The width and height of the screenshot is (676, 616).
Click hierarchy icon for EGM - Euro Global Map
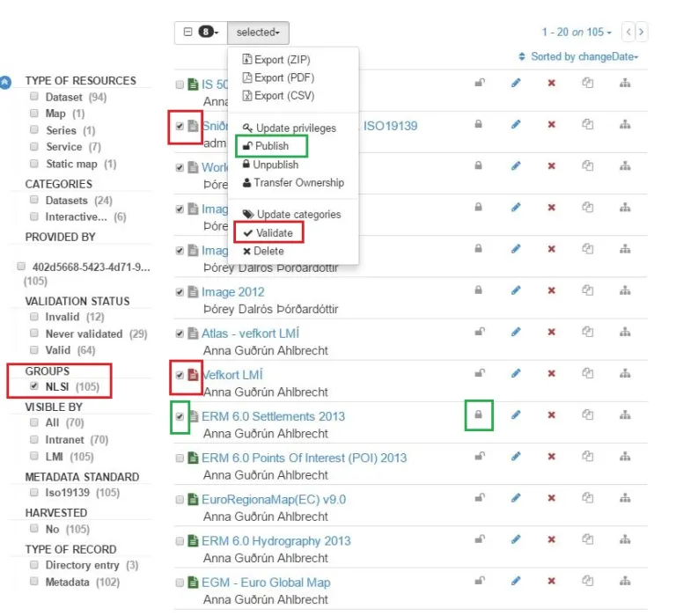[x=625, y=581]
